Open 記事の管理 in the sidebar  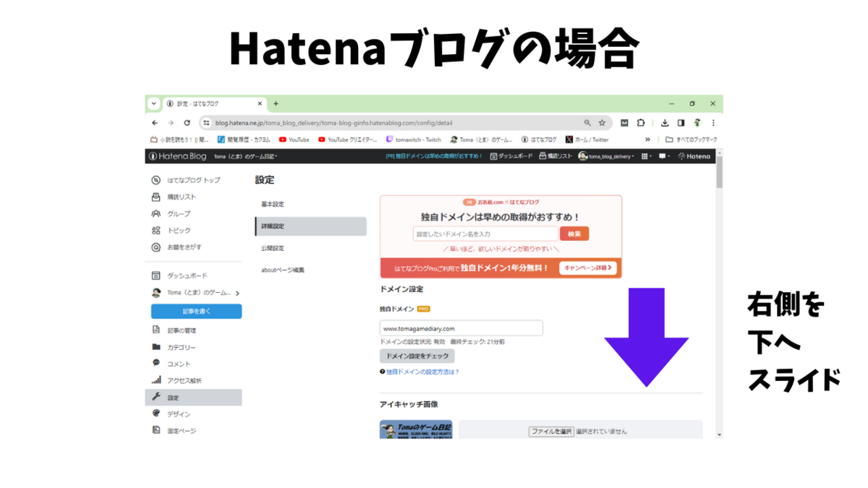(174, 330)
